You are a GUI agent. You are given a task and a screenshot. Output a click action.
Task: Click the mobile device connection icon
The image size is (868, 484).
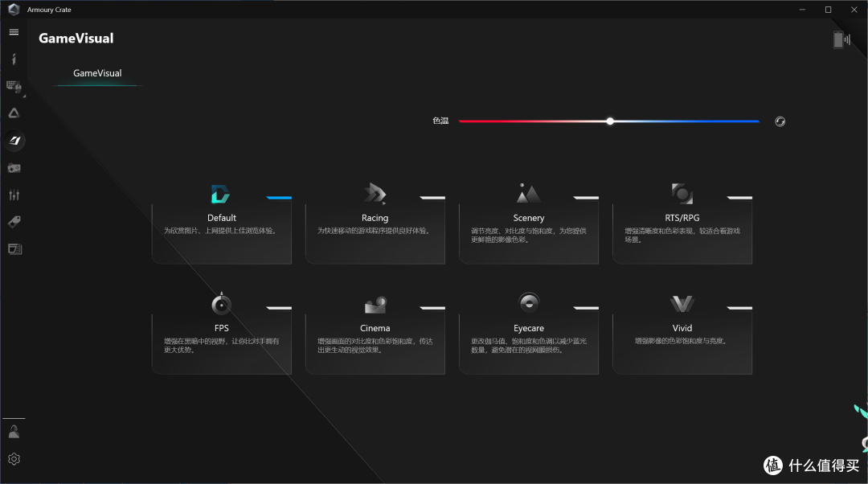[x=841, y=39]
